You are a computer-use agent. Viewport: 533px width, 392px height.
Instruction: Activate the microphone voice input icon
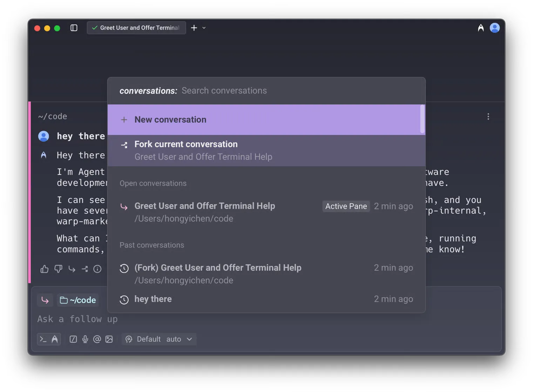tap(85, 339)
